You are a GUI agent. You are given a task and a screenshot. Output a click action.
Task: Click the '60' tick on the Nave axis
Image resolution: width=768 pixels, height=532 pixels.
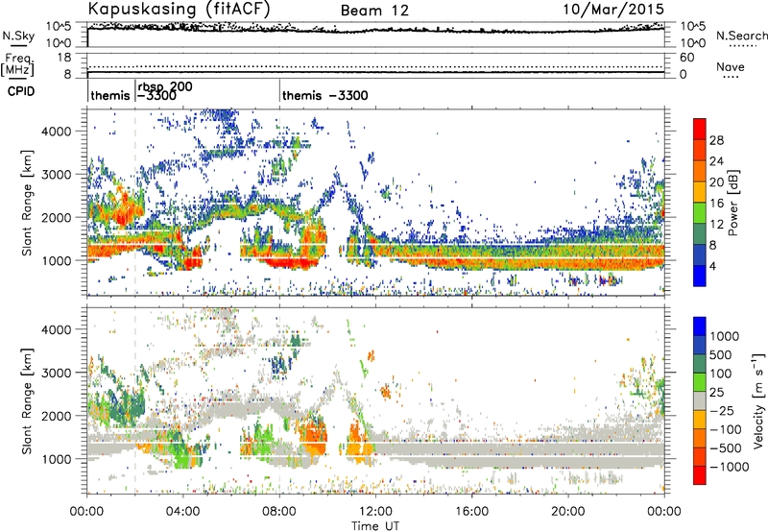[687, 58]
